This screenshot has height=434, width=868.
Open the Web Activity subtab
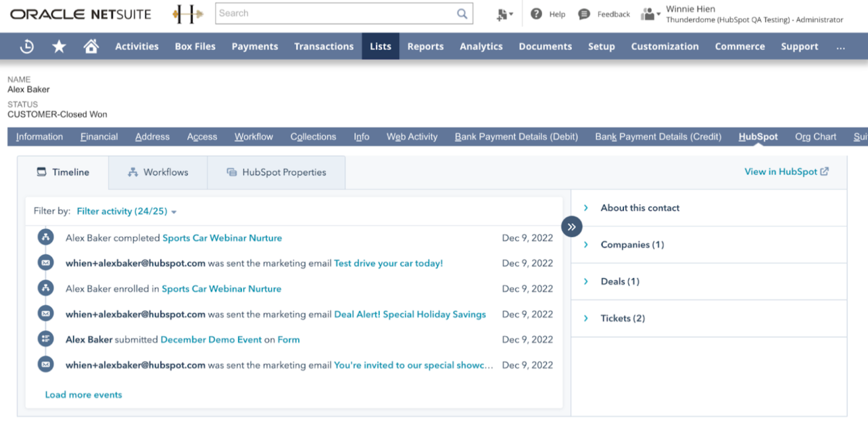(x=412, y=137)
